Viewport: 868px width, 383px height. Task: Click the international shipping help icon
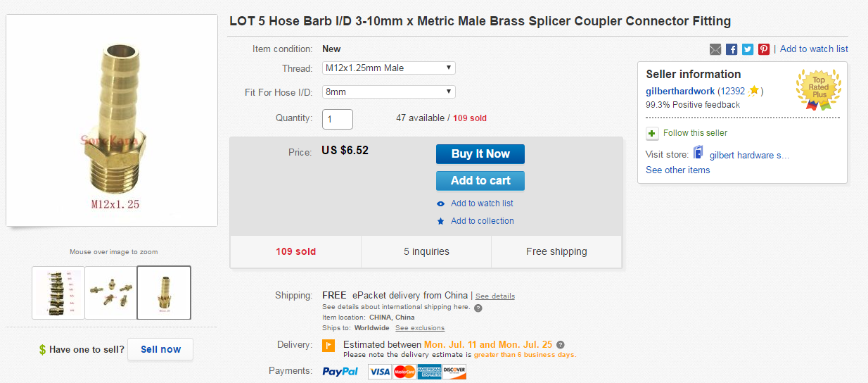coord(478,308)
